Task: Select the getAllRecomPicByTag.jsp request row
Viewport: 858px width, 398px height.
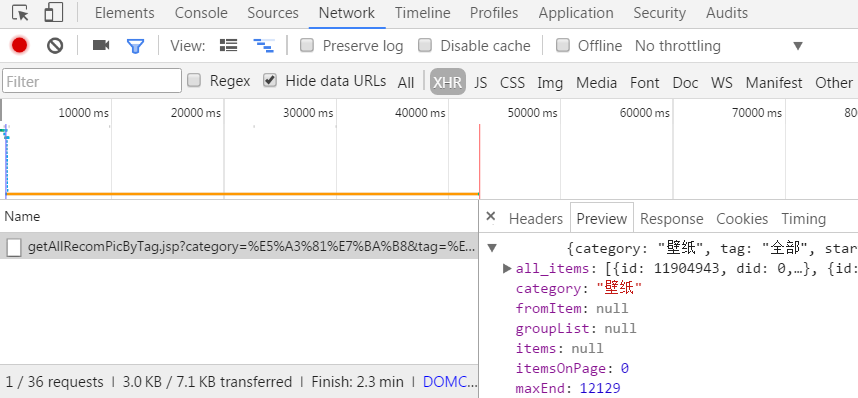Action: click(239, 247)
